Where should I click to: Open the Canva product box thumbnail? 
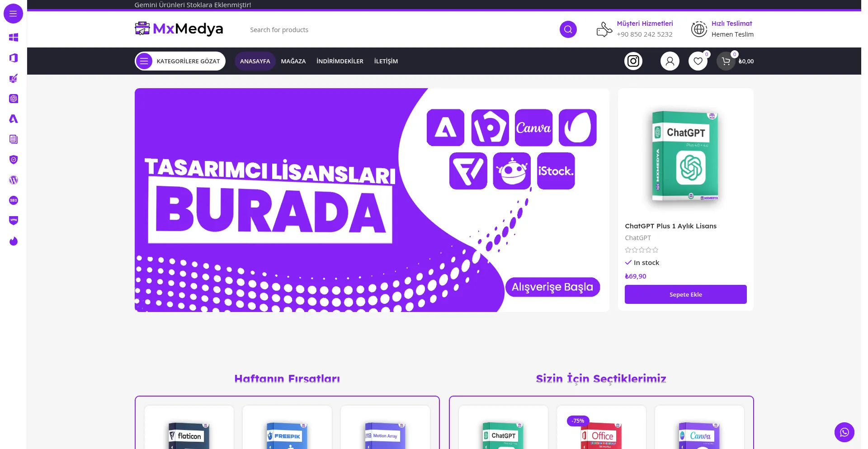699,435
